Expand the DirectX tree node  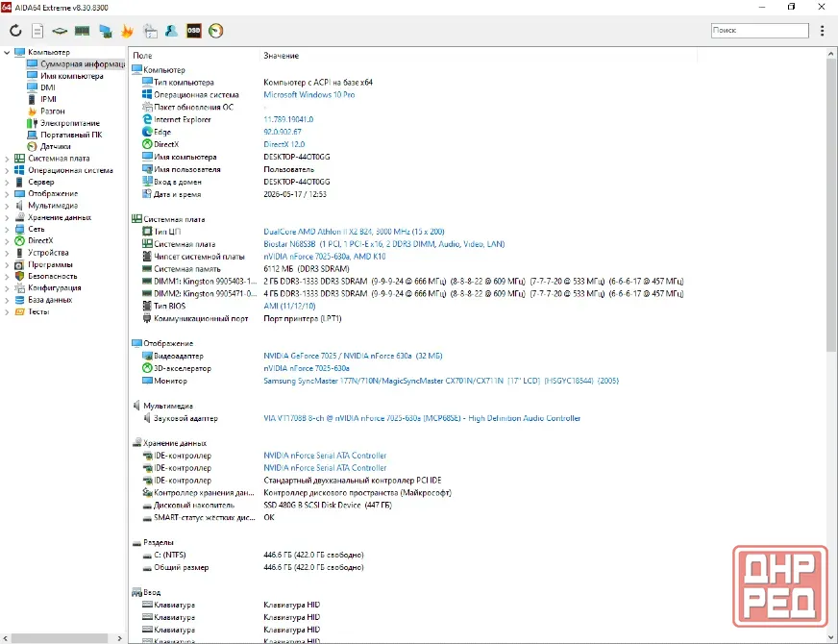[7, 241]
